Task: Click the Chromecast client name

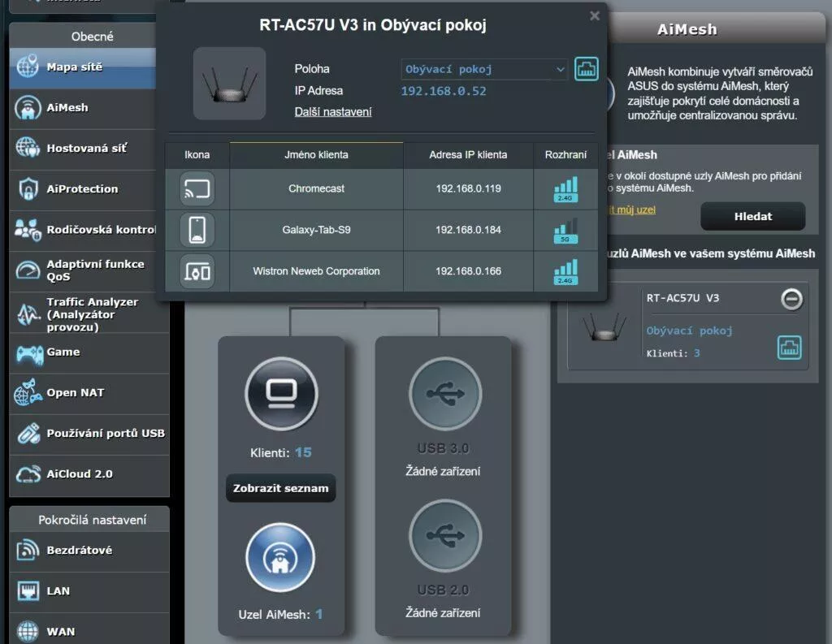Action: coord(316,189)
